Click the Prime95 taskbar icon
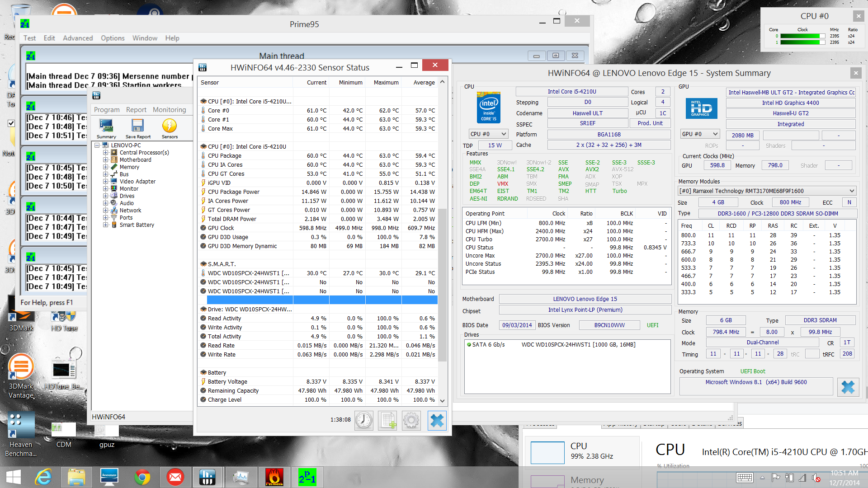 [307, 477]
